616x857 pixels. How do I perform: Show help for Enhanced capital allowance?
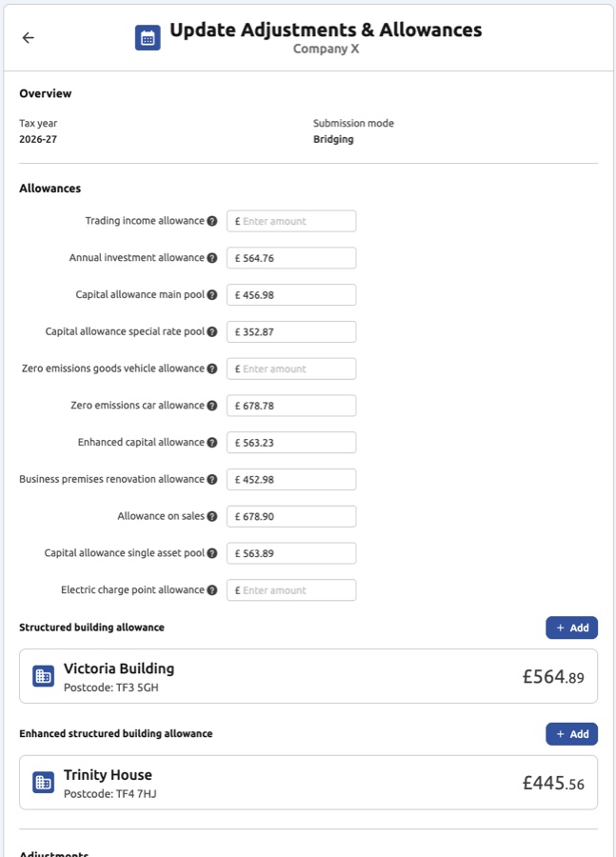tap(211, 443)
